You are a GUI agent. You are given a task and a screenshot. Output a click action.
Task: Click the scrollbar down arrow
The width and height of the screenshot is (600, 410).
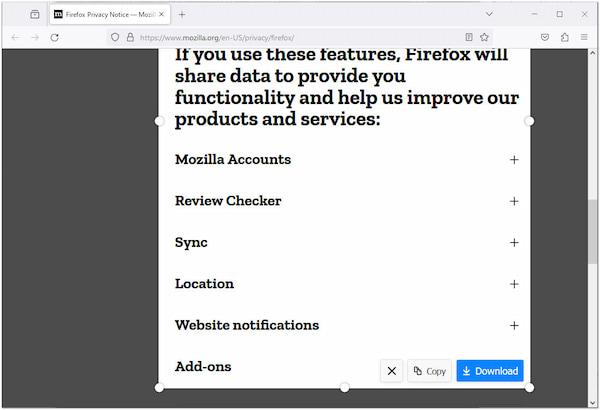593,403
